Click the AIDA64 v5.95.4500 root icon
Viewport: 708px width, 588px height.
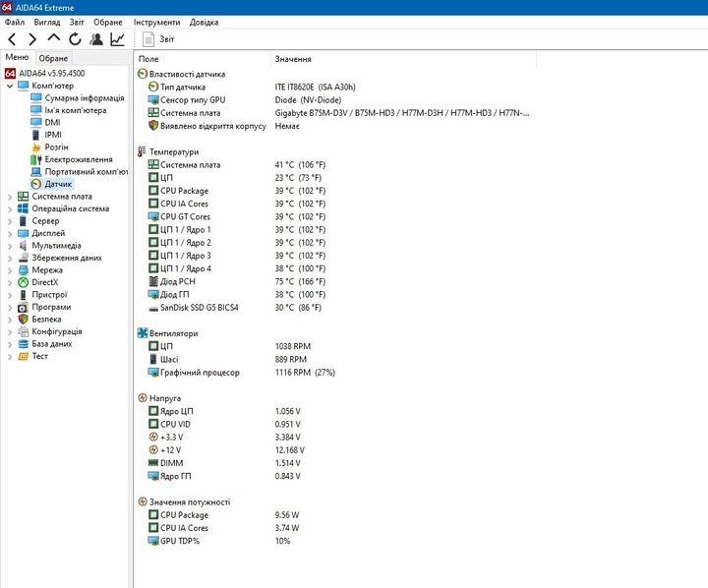click(x=11, y=73)
